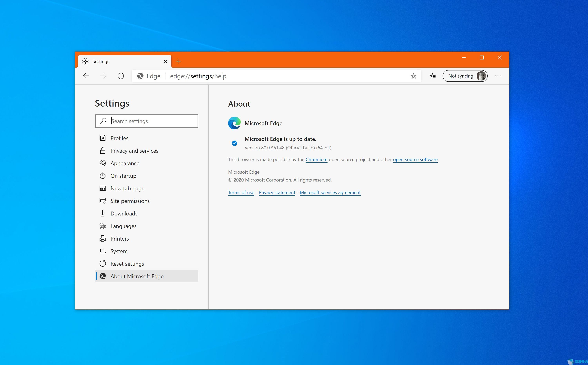Open Printers settings

tap(147, 238)
